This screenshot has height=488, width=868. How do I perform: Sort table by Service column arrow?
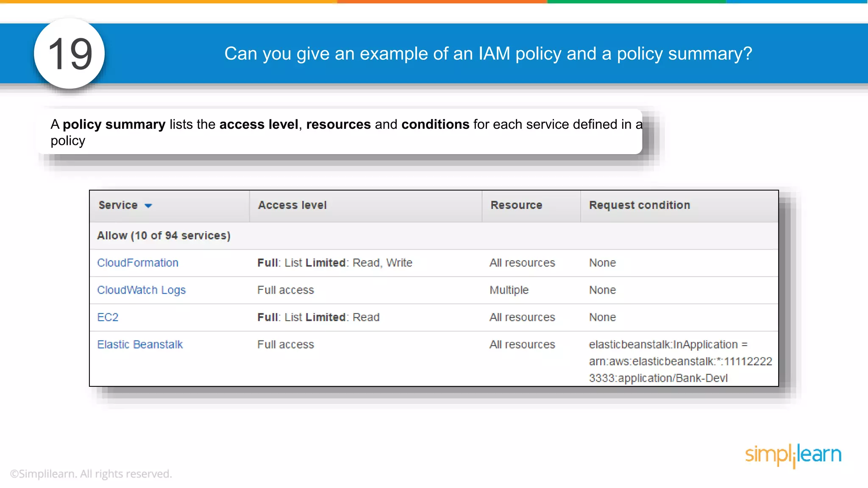pos(148,206)
